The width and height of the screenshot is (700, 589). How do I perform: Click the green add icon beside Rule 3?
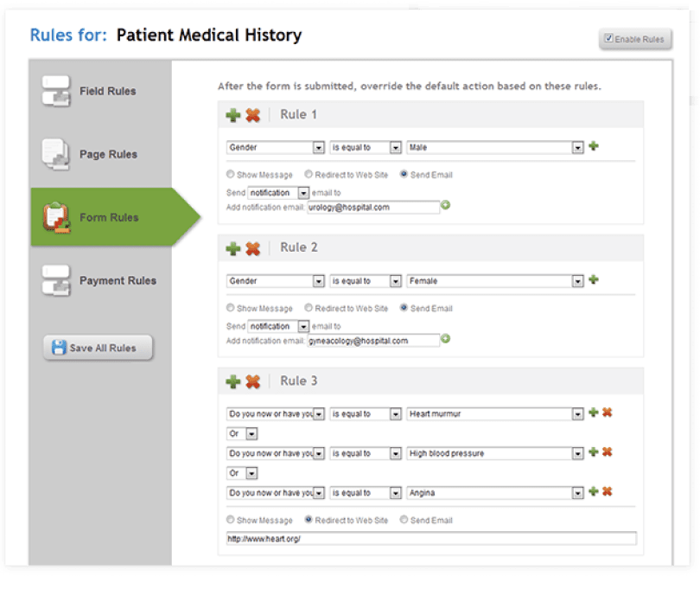[x=233, y=381]
